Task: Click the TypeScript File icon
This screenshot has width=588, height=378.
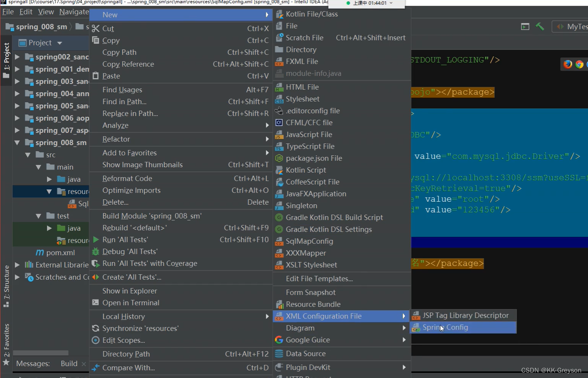Action: [279, 147]
